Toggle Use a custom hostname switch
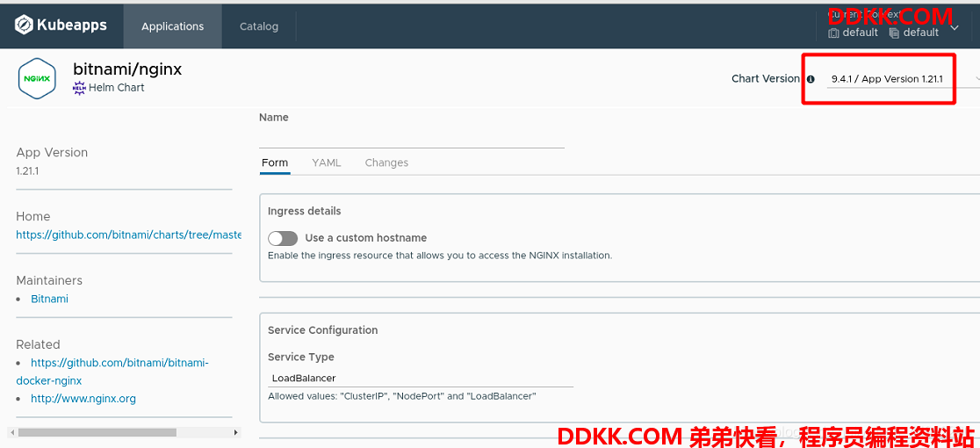The width and height of the screenshot is (980, 448). (x=283, y=238)
